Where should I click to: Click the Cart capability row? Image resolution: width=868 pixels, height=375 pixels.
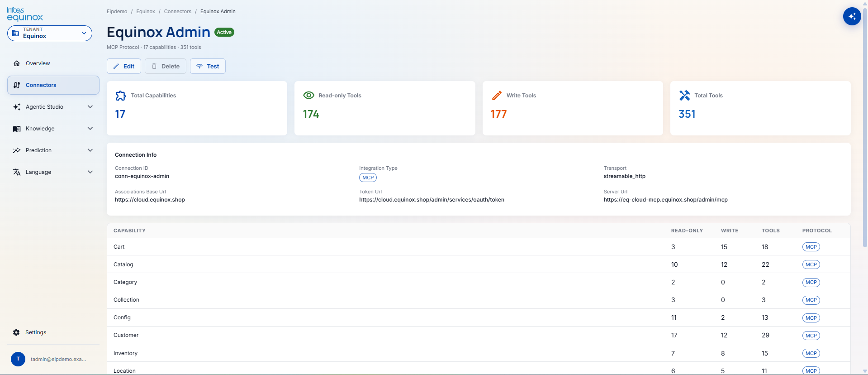click(x=479, y=247)
